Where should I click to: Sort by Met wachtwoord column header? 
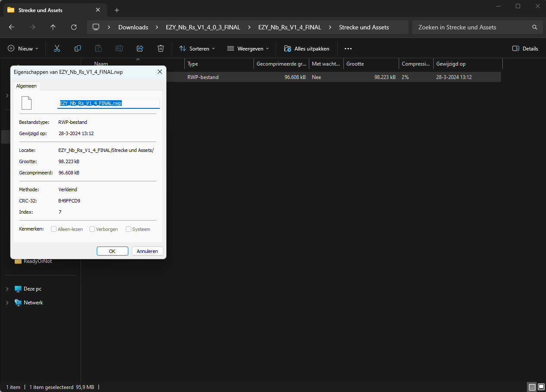click(x=326, y=64)
